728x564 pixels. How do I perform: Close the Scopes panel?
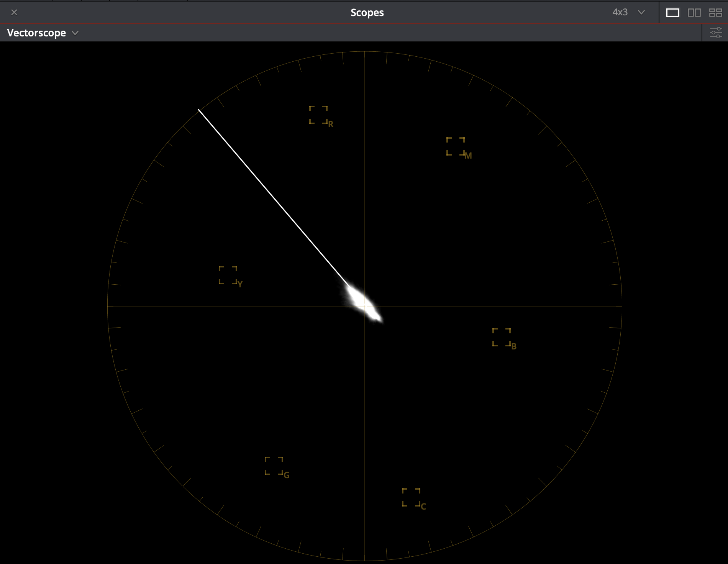pyautogui.click(x=14, y=12)
